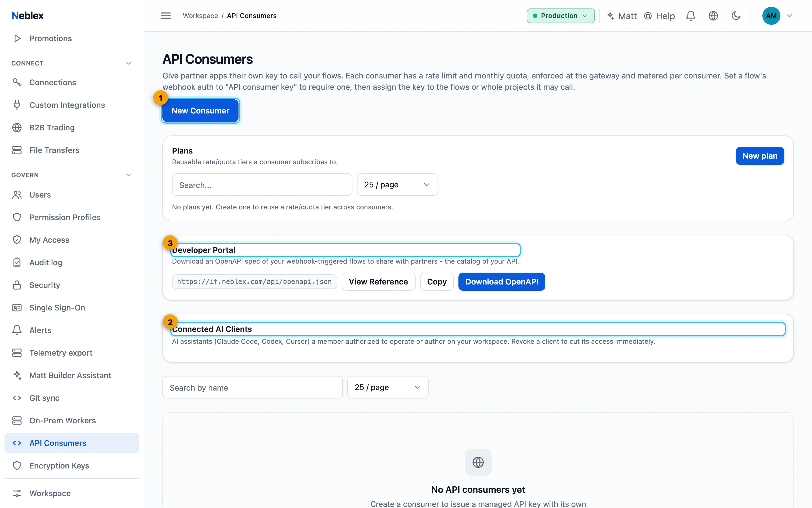Click the openapi.json URL text
The image size is (812, 508).
[254, 282]
